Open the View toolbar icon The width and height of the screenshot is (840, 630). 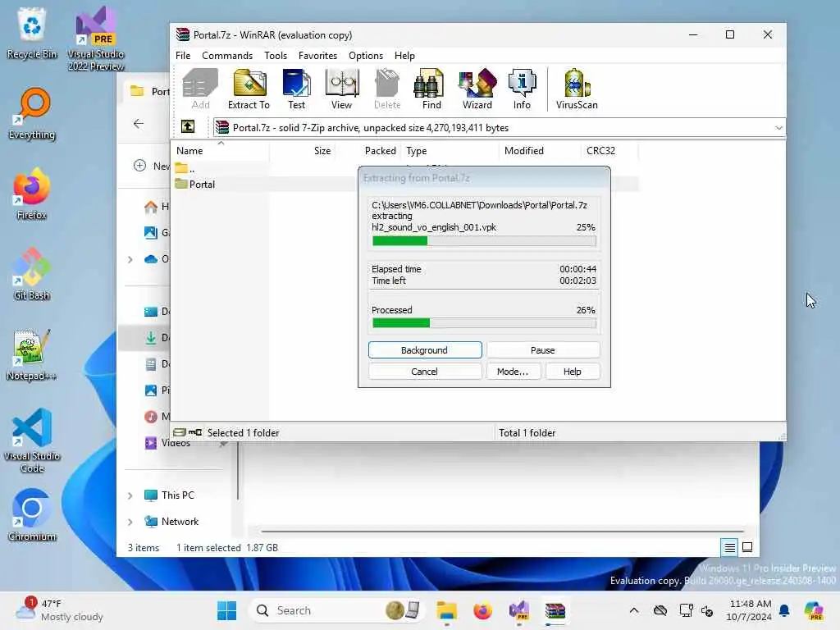341,89
